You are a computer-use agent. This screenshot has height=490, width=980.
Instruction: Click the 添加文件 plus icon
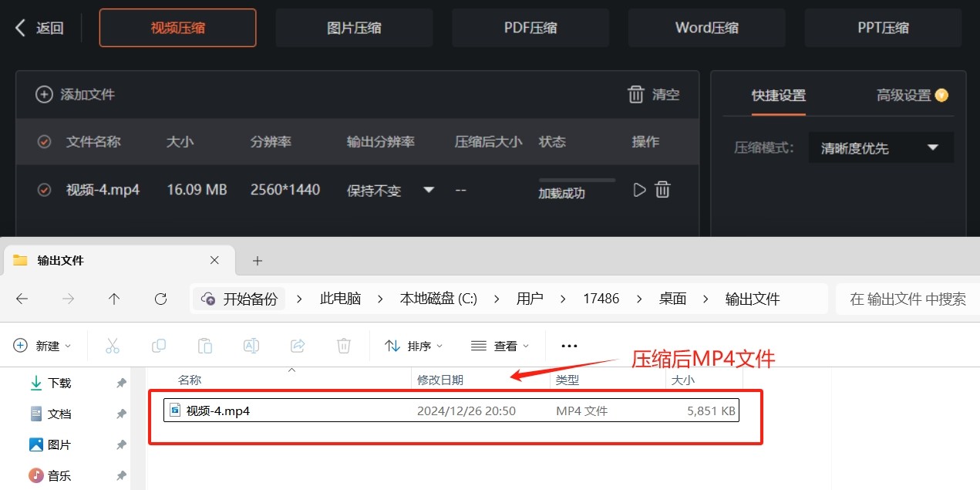(x=45, y=95)
